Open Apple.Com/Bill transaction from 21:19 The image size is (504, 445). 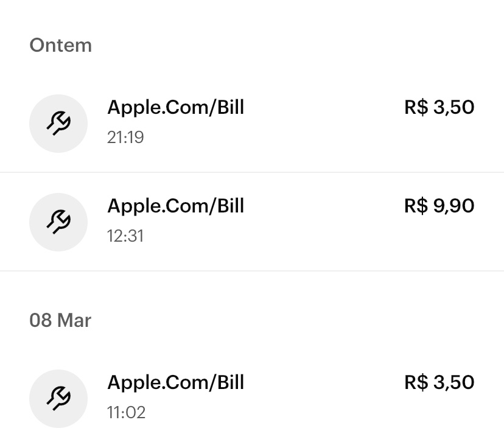175,108
